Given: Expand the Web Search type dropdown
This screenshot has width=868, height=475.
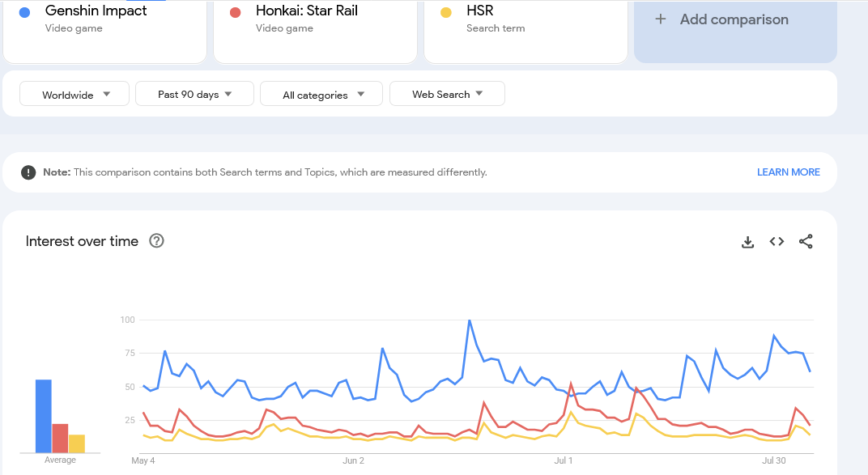Looking at the screenshot, I should click(447, 94).
